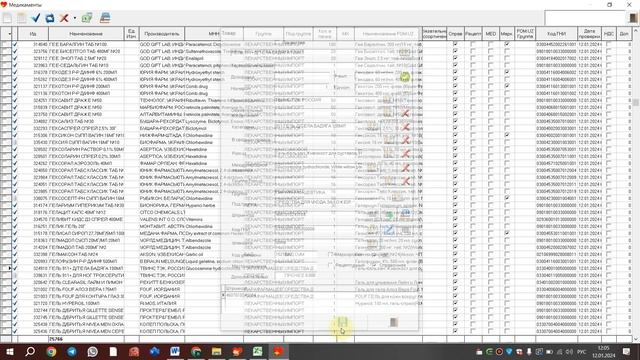Open the notification center in the tray

coord(626,351)
